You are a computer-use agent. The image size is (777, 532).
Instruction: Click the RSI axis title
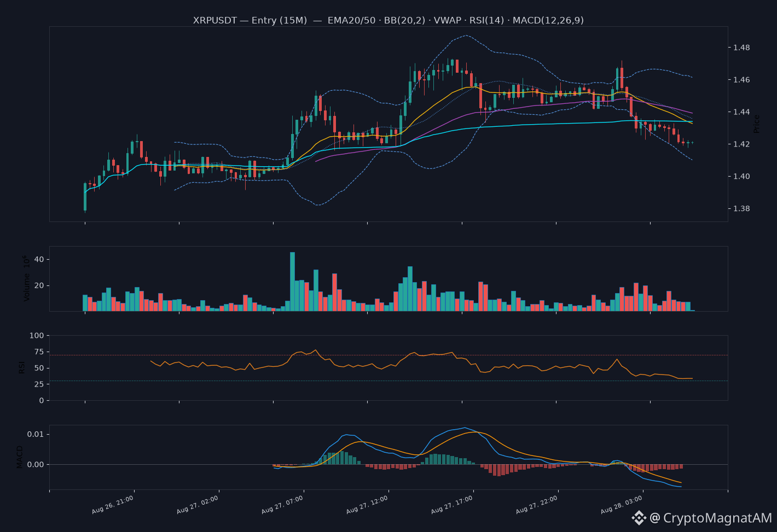22,367
